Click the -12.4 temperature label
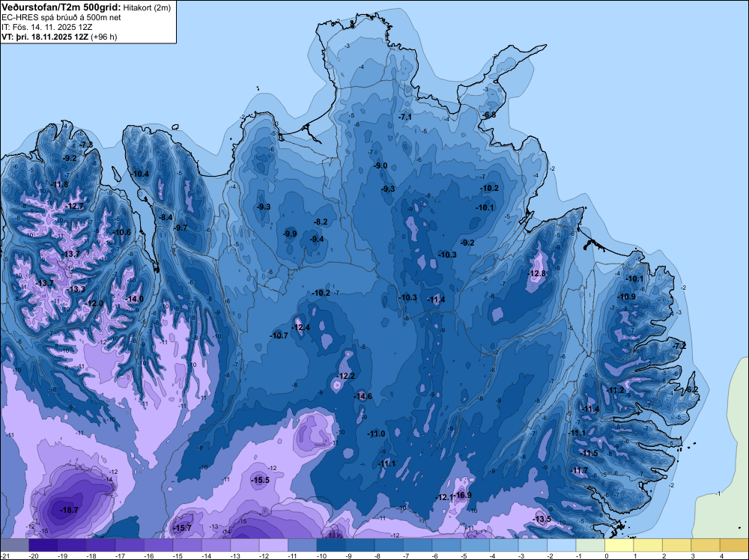Screen dimensions: 749x560 click(301, 327)
